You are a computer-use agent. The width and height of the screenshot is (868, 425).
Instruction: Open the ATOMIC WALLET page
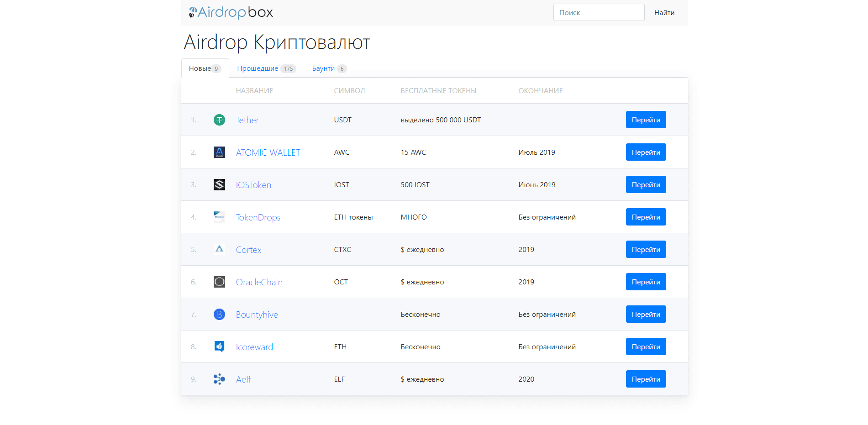(268, 152)
